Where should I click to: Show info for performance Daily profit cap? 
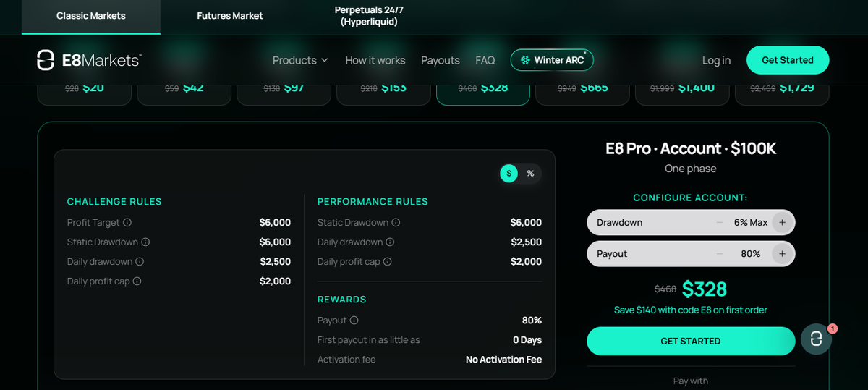pyautogui.click(x=387, y=262)
